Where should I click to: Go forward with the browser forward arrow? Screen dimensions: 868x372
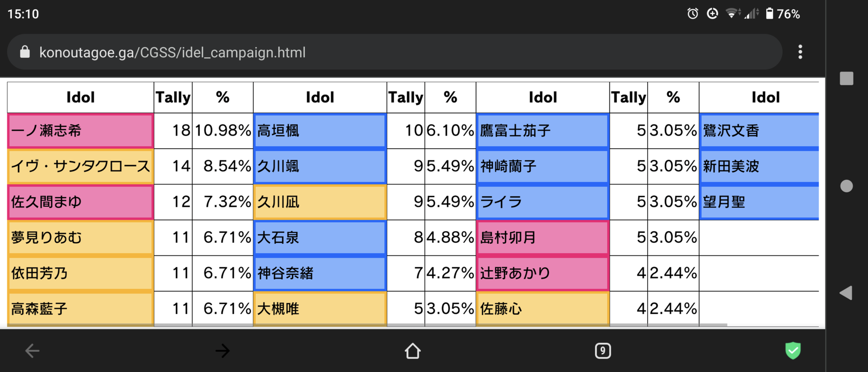(x=223, y=350)
